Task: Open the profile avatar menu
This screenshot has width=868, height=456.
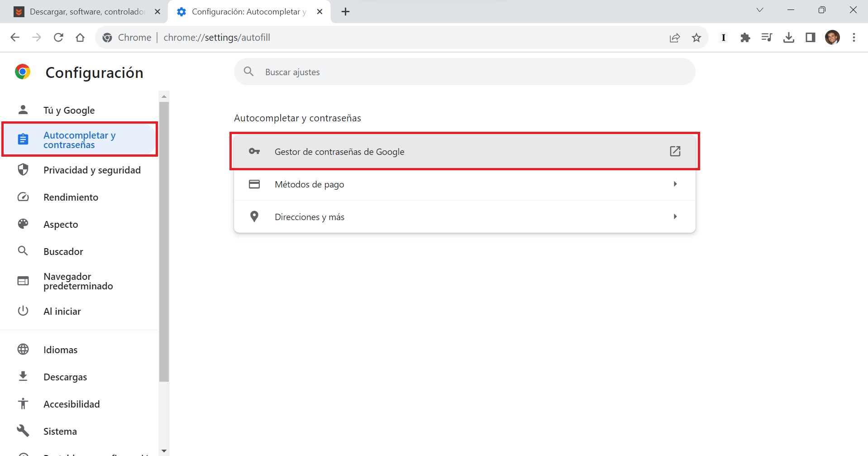Action: coord(832,38)
